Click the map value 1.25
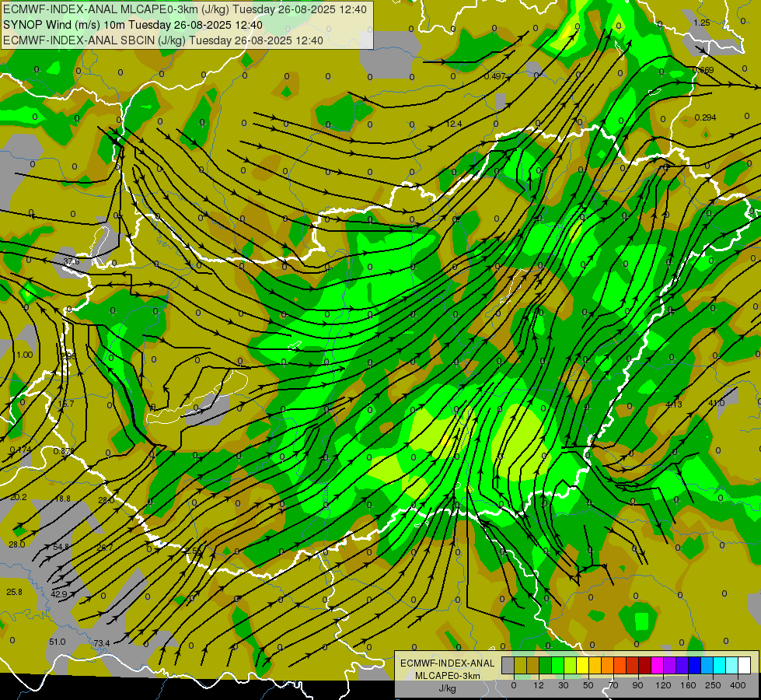Viewport: 761px width, 700px height. tap(702, 23)
